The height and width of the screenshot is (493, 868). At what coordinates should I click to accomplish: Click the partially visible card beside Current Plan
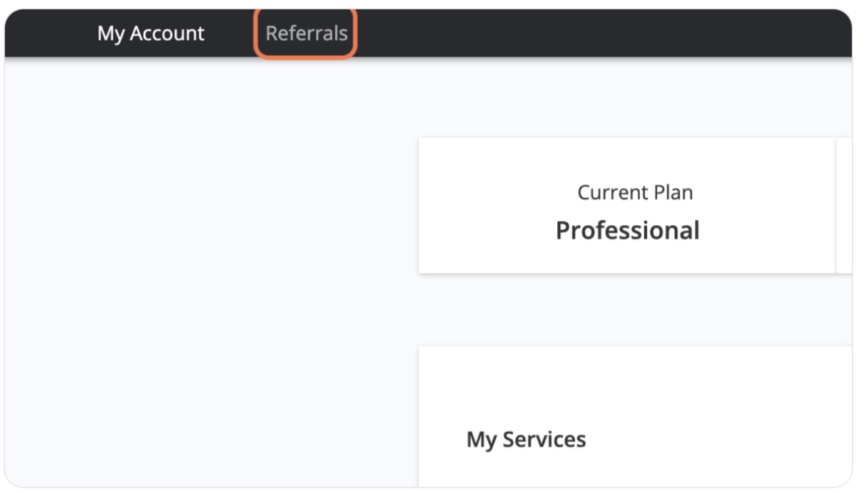[844, 205]
